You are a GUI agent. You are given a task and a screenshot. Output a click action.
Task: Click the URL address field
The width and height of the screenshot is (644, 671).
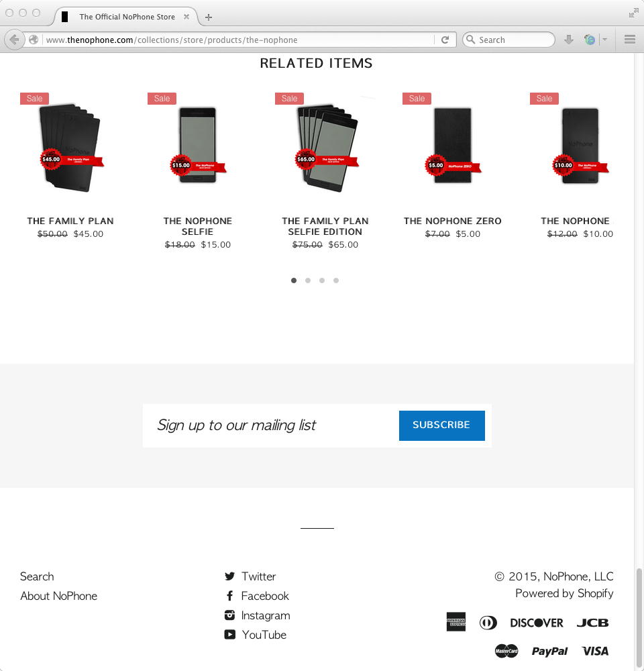(239, 40)
